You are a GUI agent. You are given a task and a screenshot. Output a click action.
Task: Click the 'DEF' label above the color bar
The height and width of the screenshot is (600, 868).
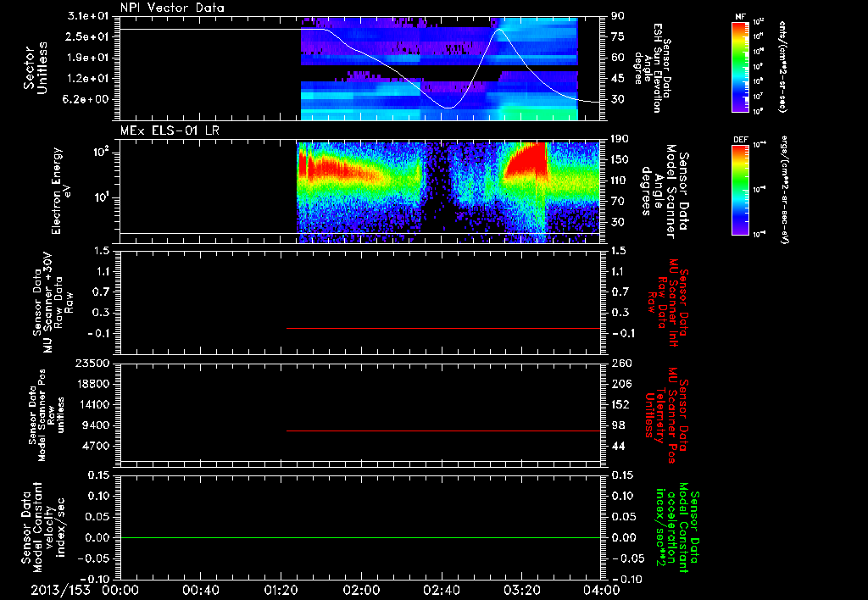pyautogui.click(x=741, y=140)
